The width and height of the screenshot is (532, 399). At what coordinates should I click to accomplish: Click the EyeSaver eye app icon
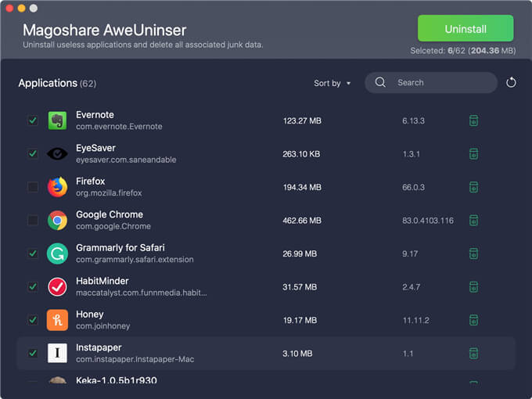57,153
